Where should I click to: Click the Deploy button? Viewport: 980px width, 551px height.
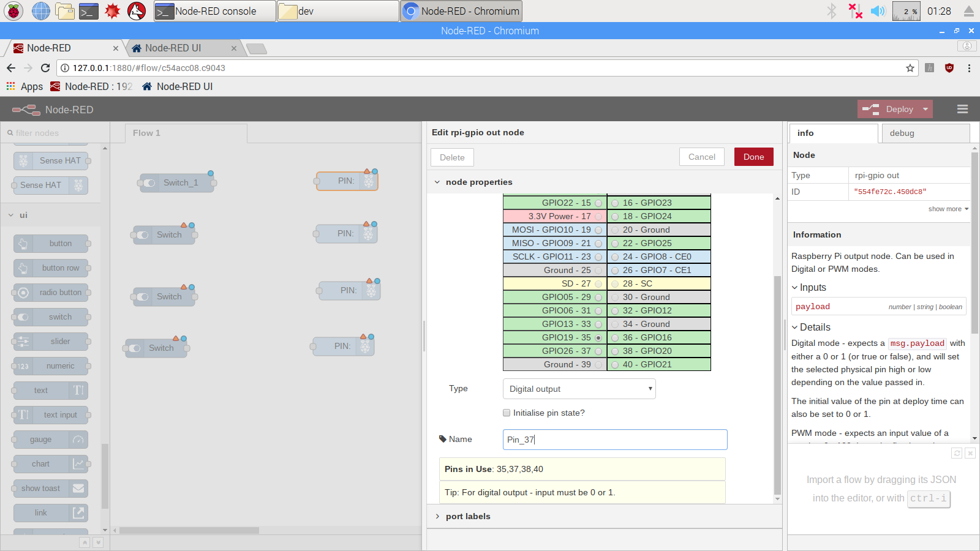pos(888,109)
